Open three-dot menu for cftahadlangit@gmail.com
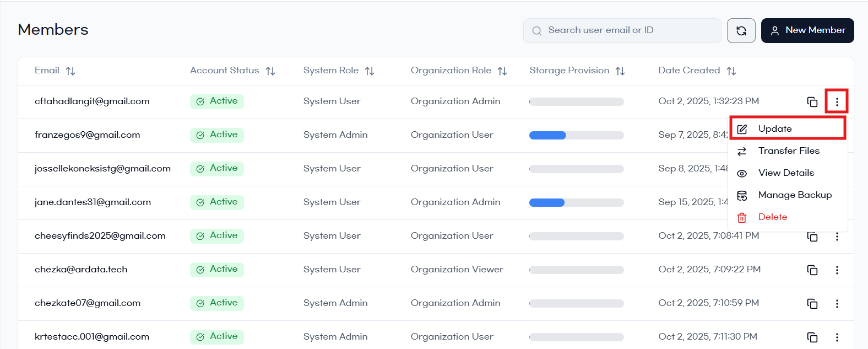The width and height of the screenshot is (868, 349). (837, 101)
